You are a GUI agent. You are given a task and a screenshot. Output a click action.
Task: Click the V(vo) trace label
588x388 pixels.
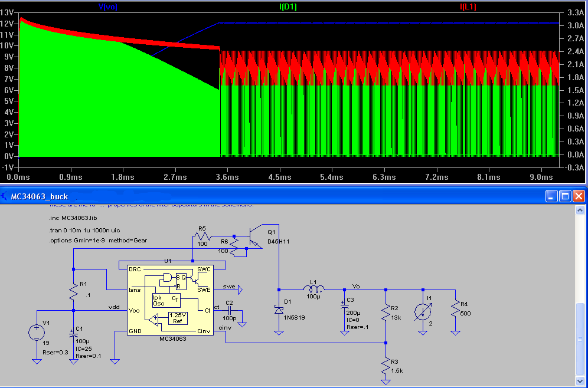pyautogui.click(x=108, y=6)
